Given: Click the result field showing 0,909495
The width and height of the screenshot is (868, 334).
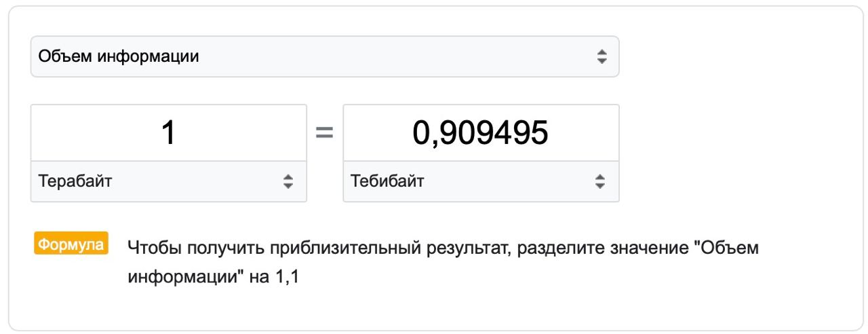Looking at the screenshot, I should coord(481,132).
